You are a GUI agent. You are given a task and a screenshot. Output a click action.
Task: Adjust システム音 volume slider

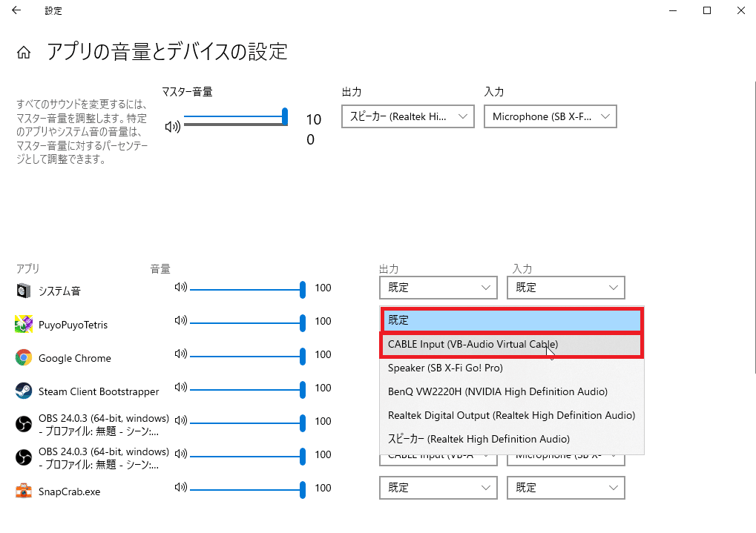[248, 290]
